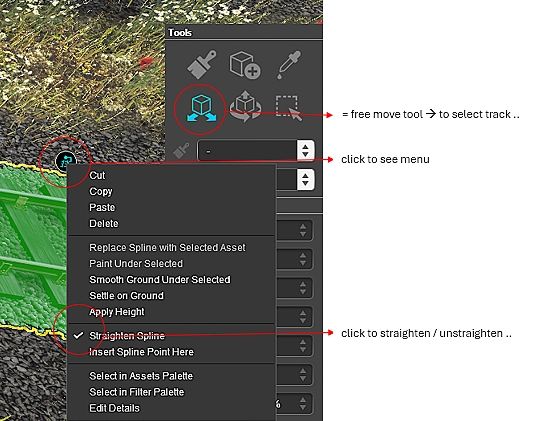Choose Copy from the context menu
This screenshot has height=421, width=533.
[101, 191]
